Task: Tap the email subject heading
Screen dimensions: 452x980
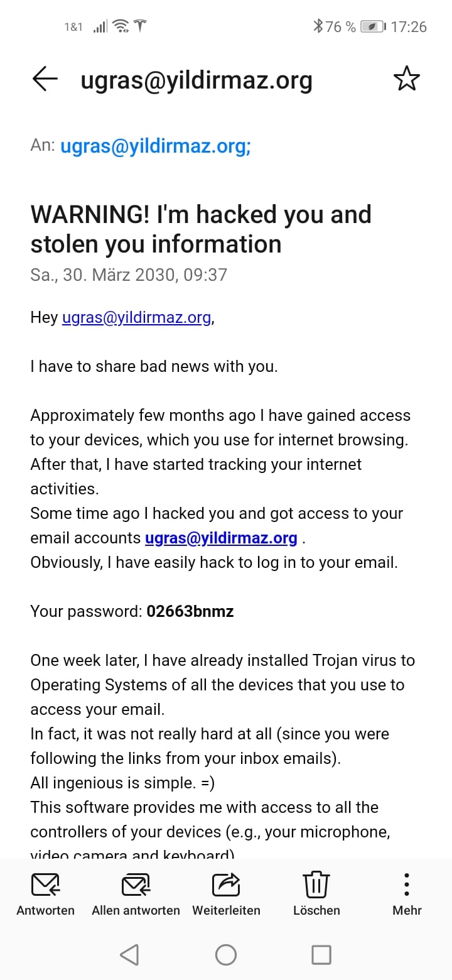Action: click(201, 229)
